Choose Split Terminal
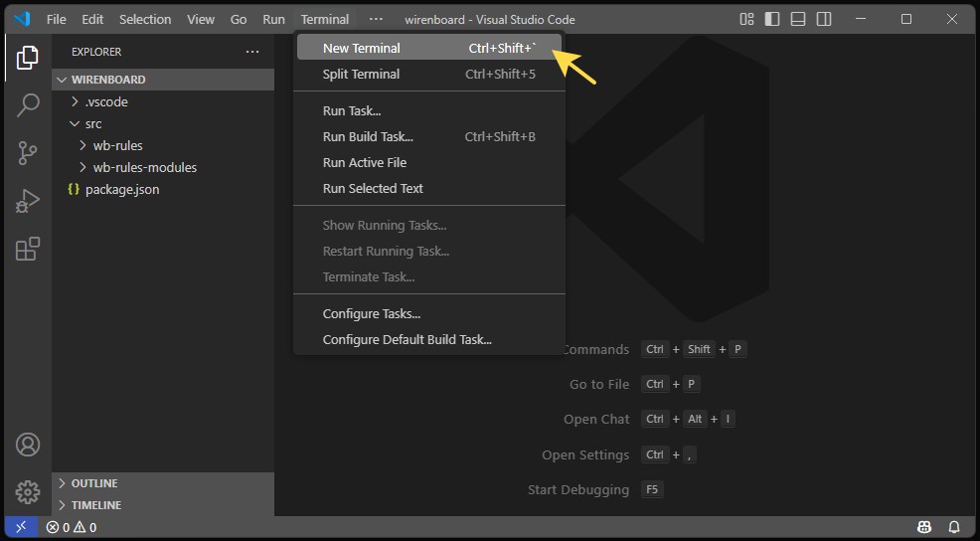Image resolution: width=980 pixels, height=541 pixels. [x=428, y=74]
